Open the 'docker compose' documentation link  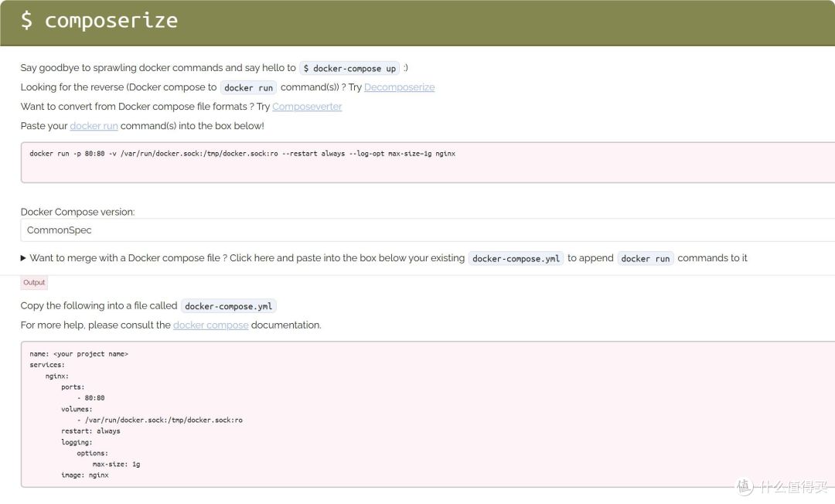[211, 325]
